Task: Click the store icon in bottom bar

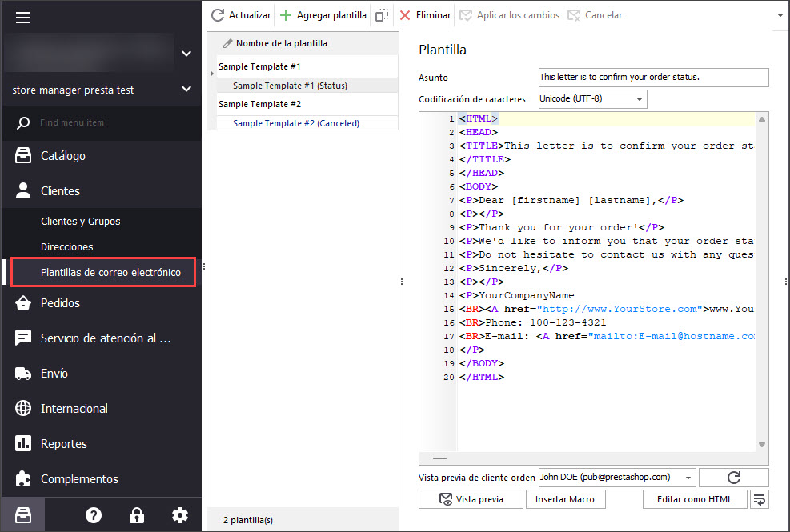Action: tap(23, 515)
